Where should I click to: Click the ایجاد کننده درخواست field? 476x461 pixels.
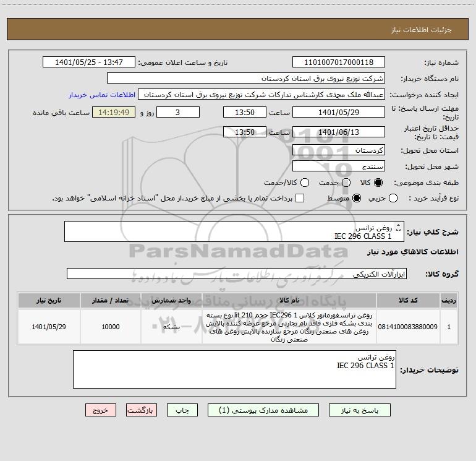pos(261,94)
